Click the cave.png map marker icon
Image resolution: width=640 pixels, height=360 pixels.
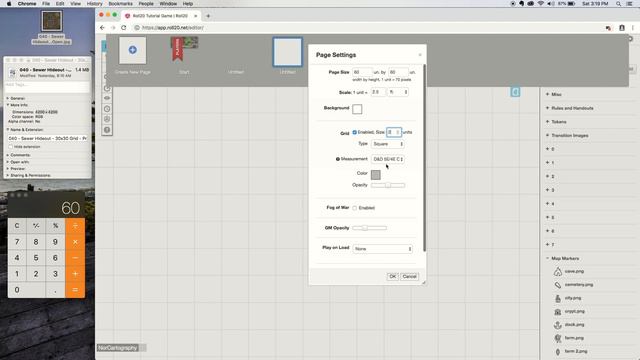(x=558, y=271)
